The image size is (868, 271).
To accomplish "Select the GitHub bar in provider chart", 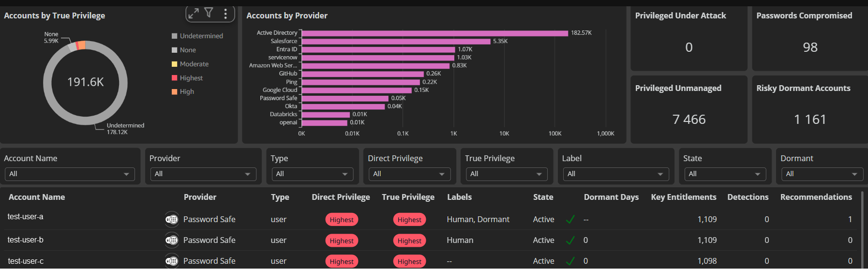I will pyautogui.click(x=362, y=74).
